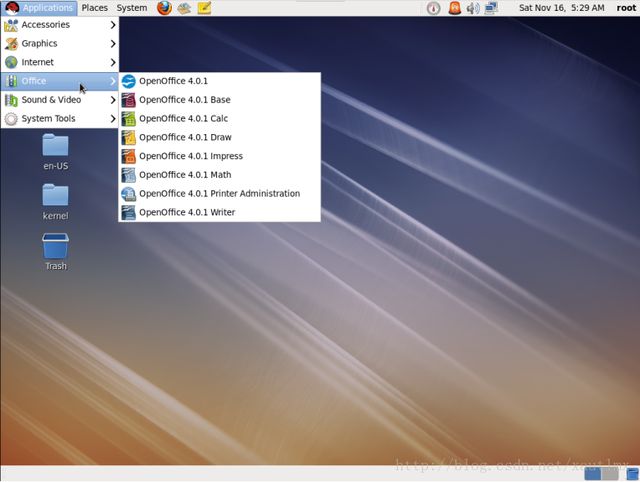Choose OpenOffice 4.0.1 Draw entry

[x=220, y=138]
